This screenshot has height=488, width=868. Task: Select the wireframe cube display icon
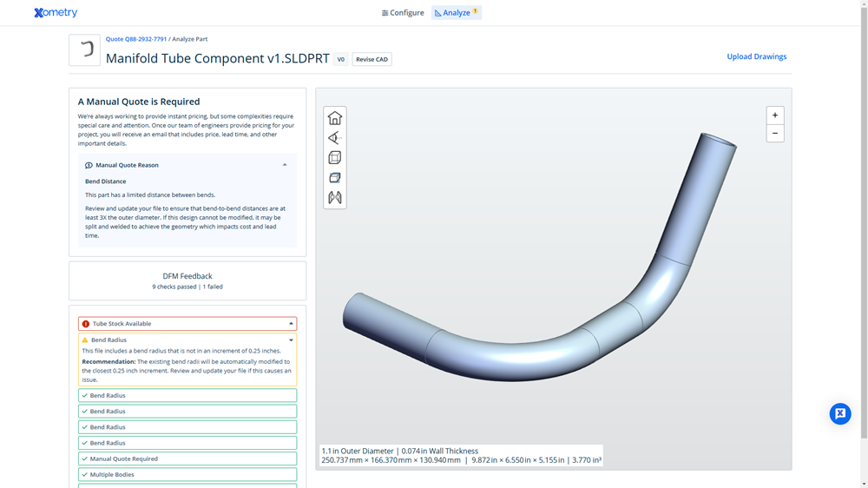click(x=335, y=158)
